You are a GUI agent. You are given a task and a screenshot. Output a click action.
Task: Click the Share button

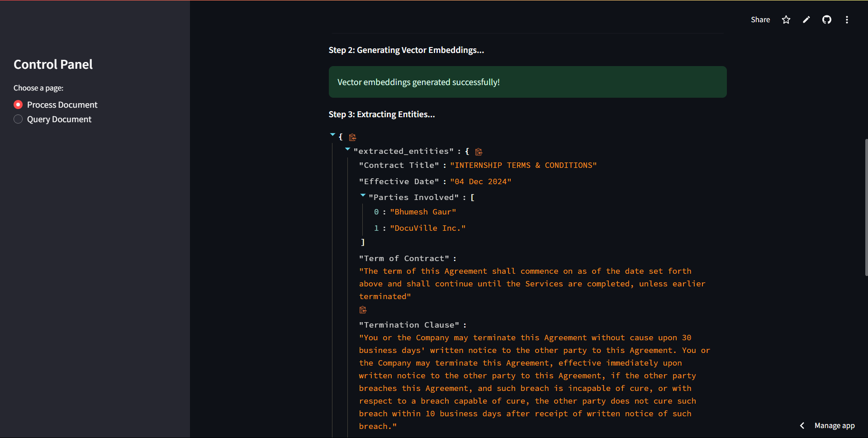(x=760, y=19)
